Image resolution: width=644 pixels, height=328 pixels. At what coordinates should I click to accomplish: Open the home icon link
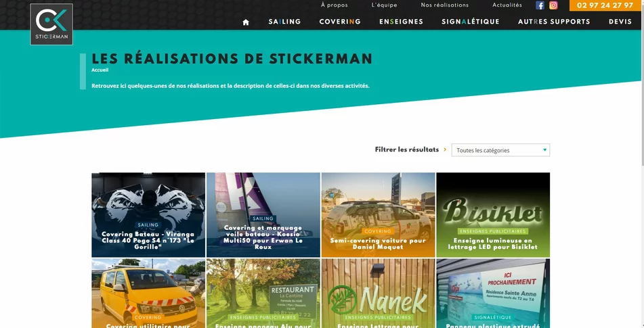point(246,22)
